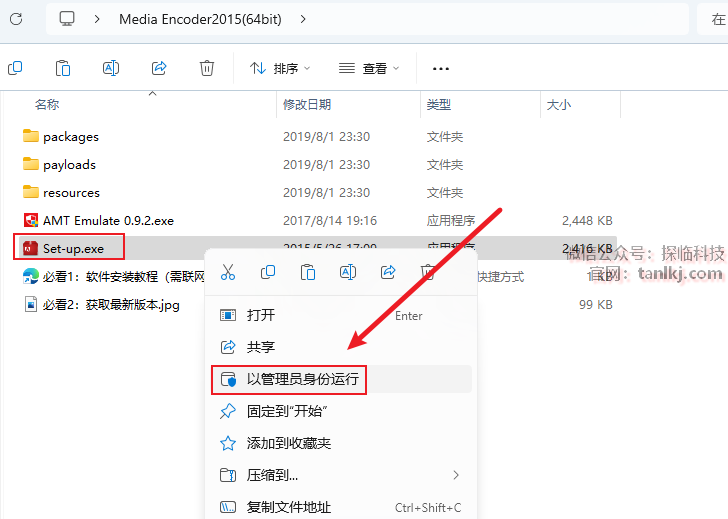Screen dimensions: 728x519
Task: Select the payloads folder
Action: click(x=70, y=165)
